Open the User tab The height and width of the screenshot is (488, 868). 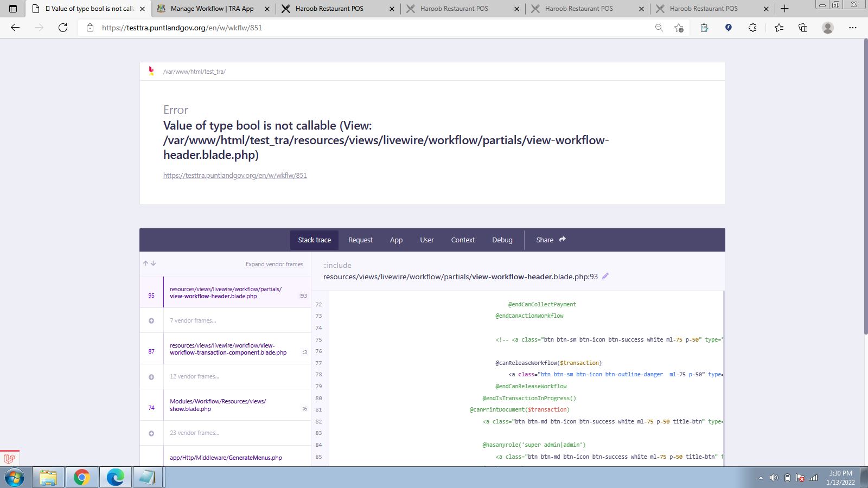[x=427, y=240]
